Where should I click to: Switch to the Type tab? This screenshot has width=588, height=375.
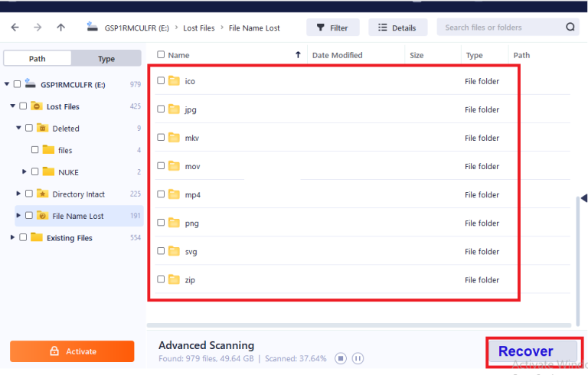tap(106, 59)
